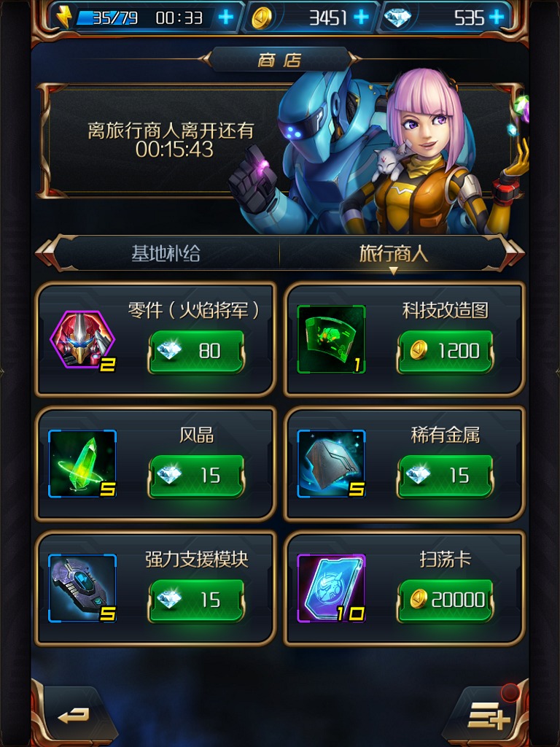Add energy with plus next to timer
This screenshot has height=747, width=560.
tap(226, 18)
